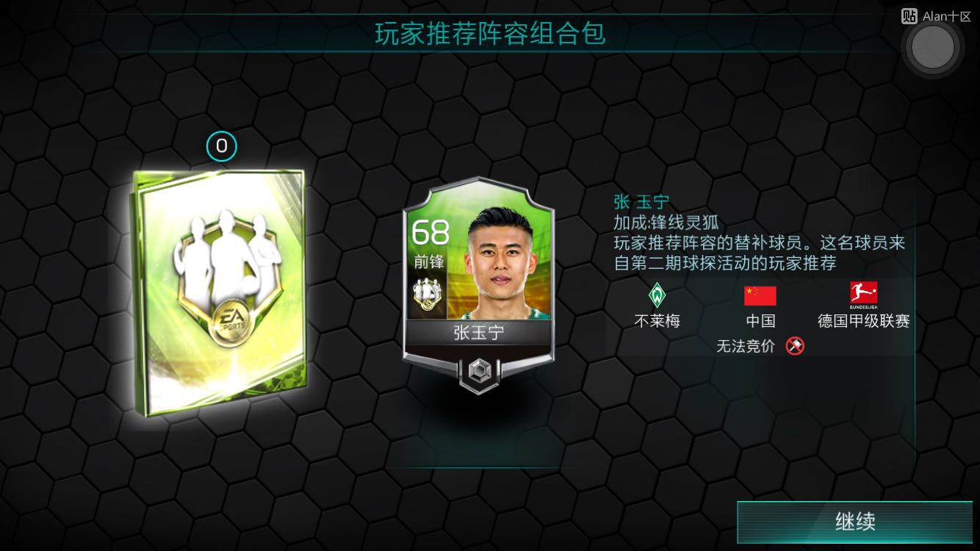Tap the Werder Bremen club crest icon
Image resolution: width=980 pixels, height=551 pixels.
point(657,295)
